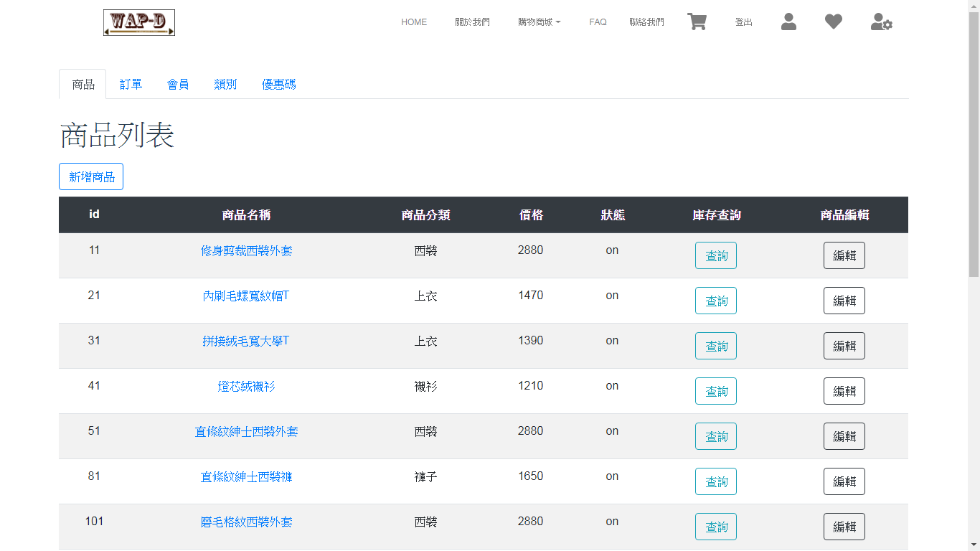The image size is (980, 551).
Task: Switch to the 會員 tab
Action: [x=178, y=84]
